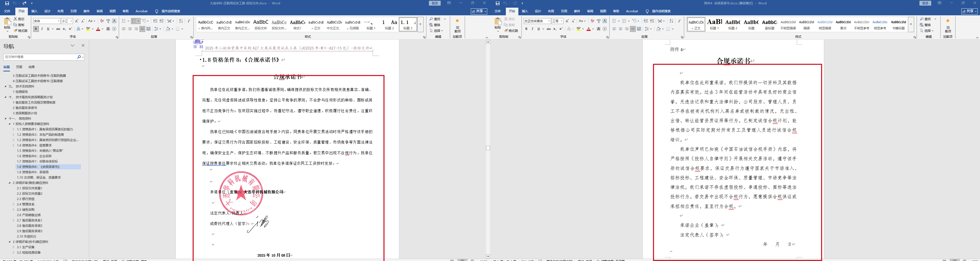
Task: Open the 文件 menu in left Word window
Action: tap(7, 11)
